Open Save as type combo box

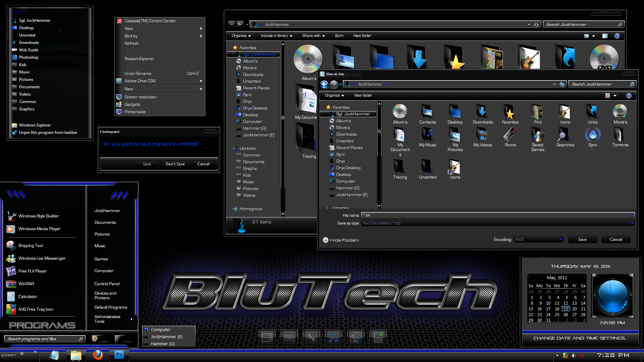[x=498, y=223]
